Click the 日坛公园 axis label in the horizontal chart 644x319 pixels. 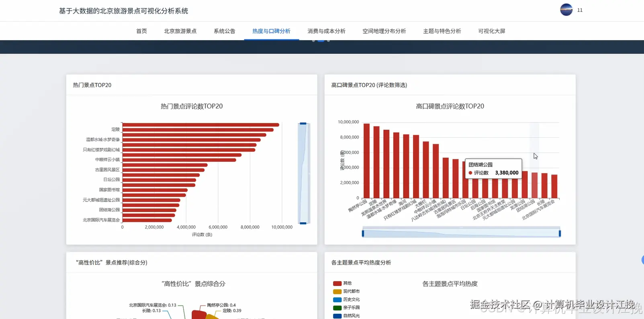pyautogui.click(x=111, y=180)
